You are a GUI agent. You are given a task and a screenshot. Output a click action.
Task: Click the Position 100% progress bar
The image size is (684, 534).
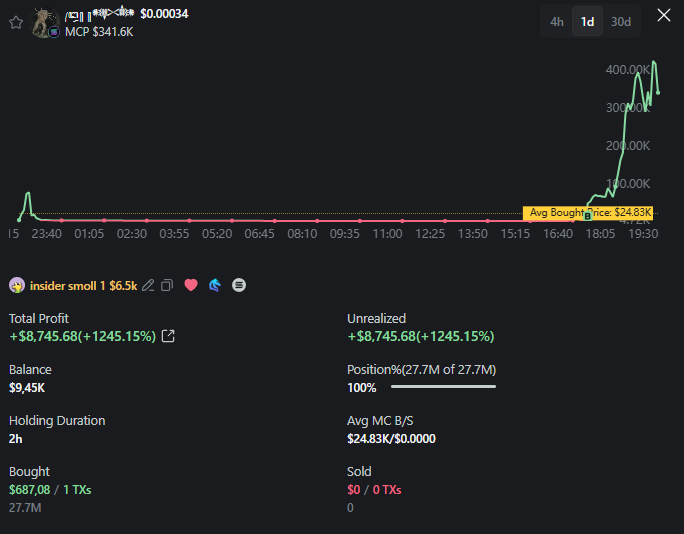[x=443, y=387]
